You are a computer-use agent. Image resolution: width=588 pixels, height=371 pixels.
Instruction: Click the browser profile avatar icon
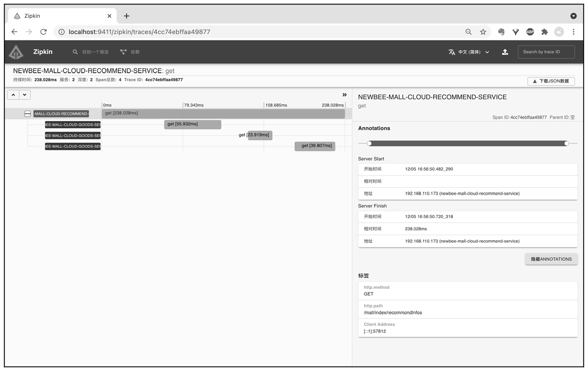pyautogui.click(x=559, y=32)
